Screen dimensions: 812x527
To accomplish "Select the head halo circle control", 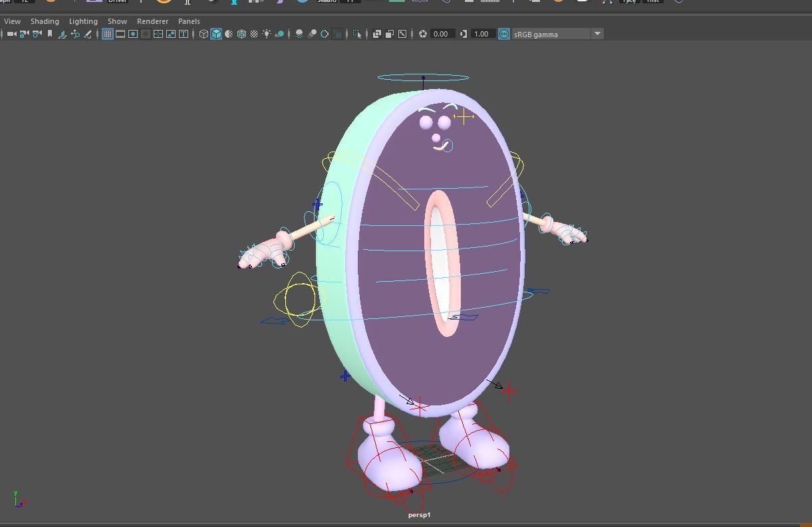I will coord(423,77).
